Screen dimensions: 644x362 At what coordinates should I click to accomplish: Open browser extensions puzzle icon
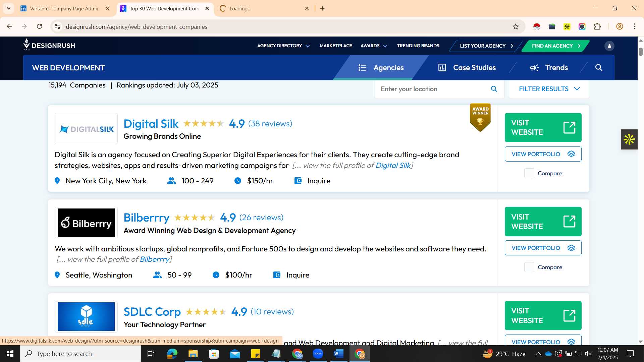click(597, 26)
